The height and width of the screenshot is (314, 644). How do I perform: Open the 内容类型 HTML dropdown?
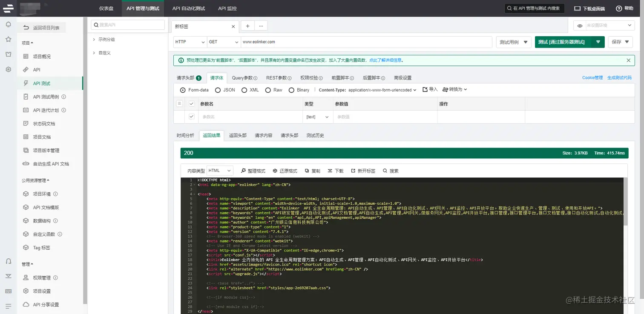(220, 171)
